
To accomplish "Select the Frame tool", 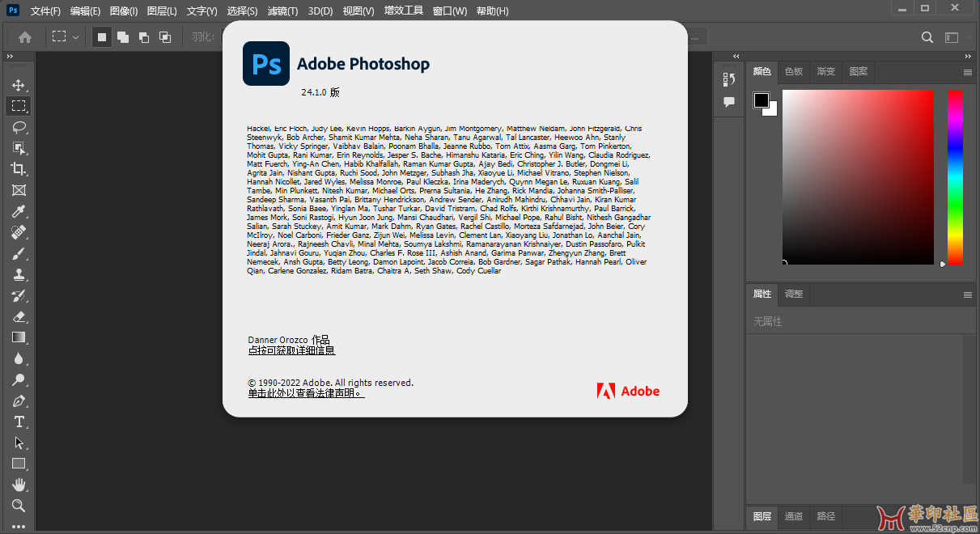I will tap(18, 190).
